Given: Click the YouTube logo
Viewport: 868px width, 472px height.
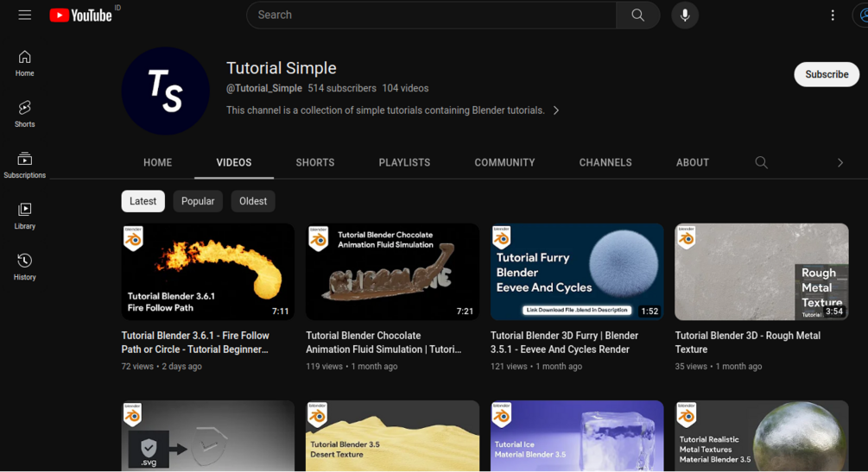Looking at the screenshot, I should (x=81, y=15).
